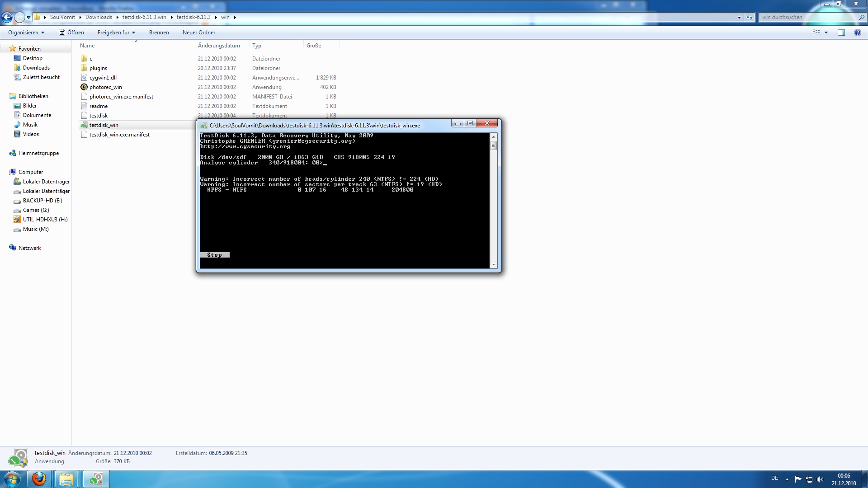
Task: Open the view options dropdown arrow
Action: tap(826, 33)
